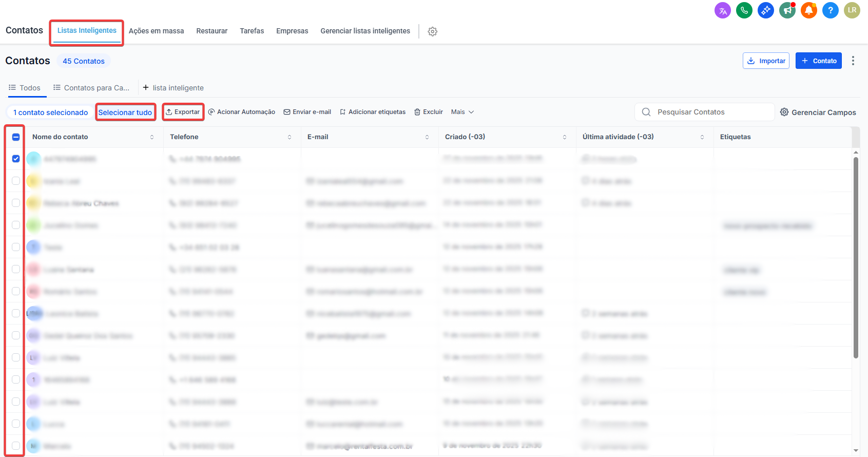Click the three-dot more options icon
The width and height of the screenshot is (868, 457).
[x=853, y=61]
